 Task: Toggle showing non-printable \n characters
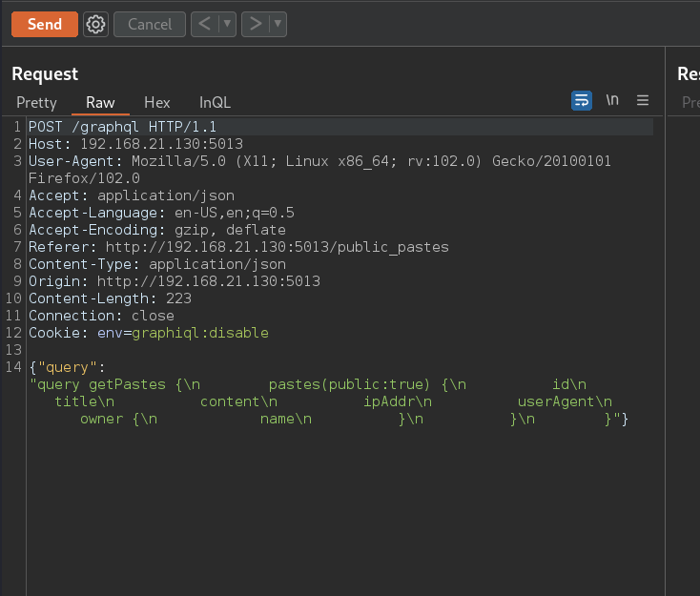(x=612, y=100)
